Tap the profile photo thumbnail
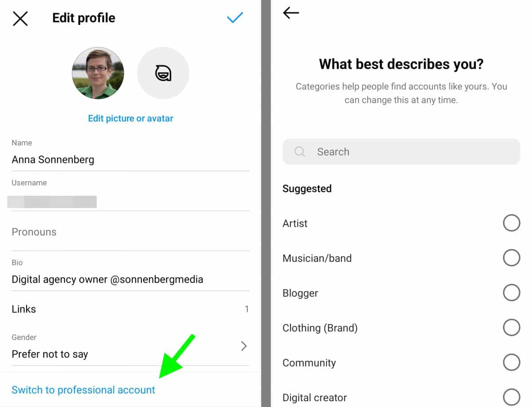 (x=98, y=73)
